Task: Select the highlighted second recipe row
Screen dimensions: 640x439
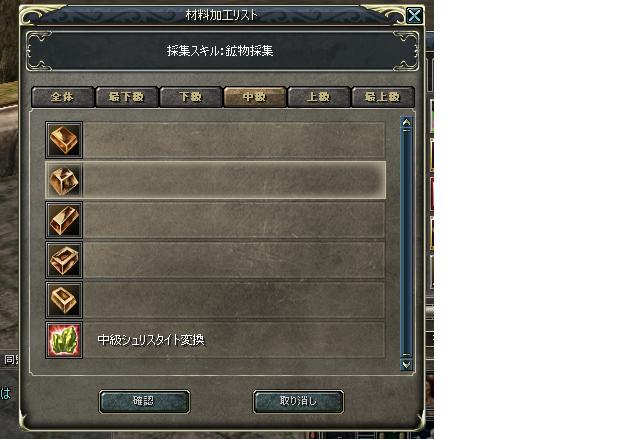Action: (216, 180)
